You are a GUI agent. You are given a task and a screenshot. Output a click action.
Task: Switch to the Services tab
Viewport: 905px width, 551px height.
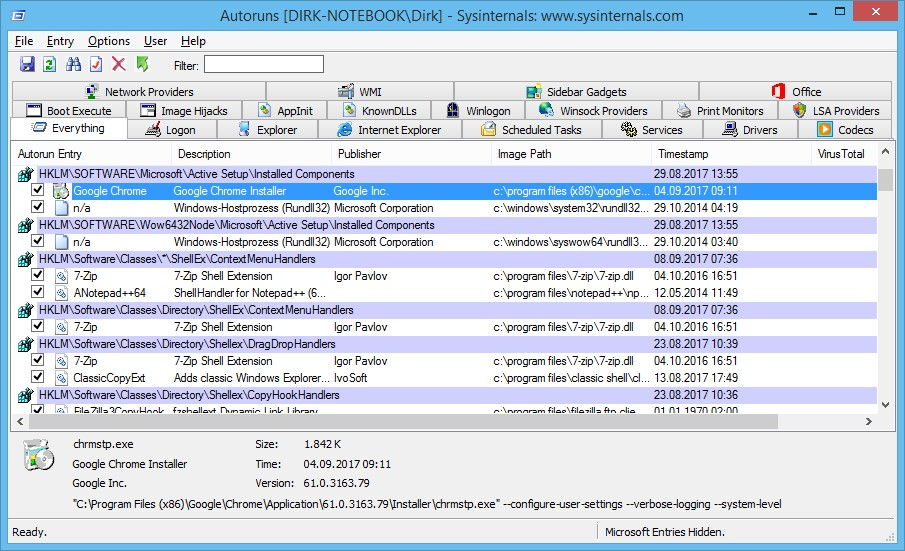tap(652, 130)
